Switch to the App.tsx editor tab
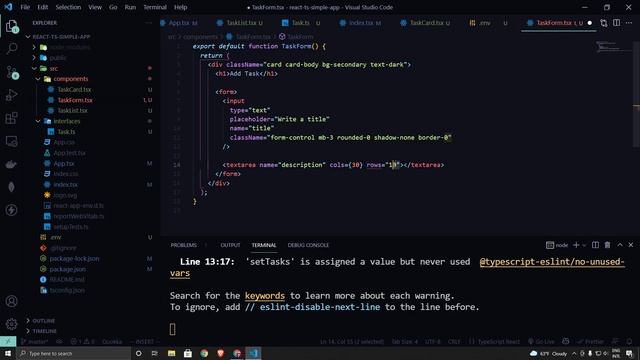This screenshot has height=360, width=640. coord(180,23)
